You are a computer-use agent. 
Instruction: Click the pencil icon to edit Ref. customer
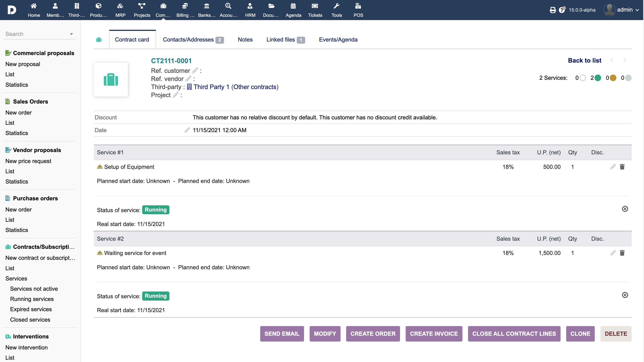pos(195,71)
